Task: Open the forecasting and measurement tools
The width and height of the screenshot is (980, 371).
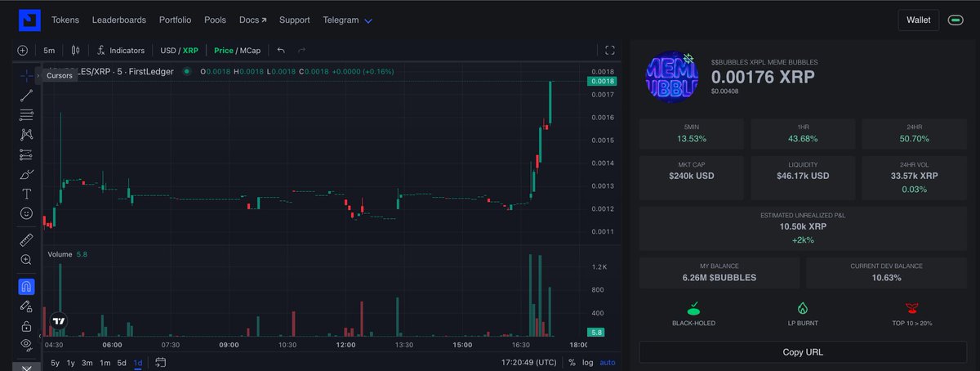Action: pos(26,154)
